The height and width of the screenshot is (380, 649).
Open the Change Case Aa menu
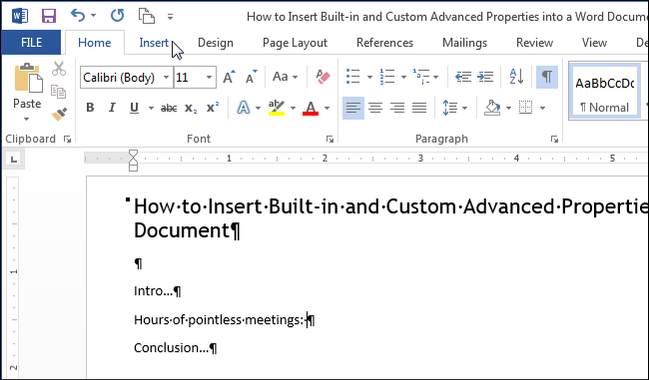pyautogui.click(x=285, y=77)
